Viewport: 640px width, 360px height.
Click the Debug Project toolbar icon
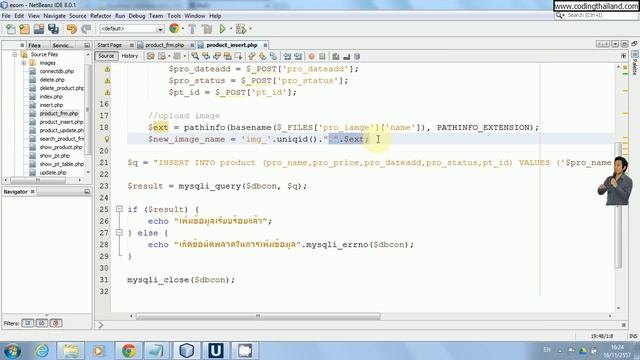point(241,29)
